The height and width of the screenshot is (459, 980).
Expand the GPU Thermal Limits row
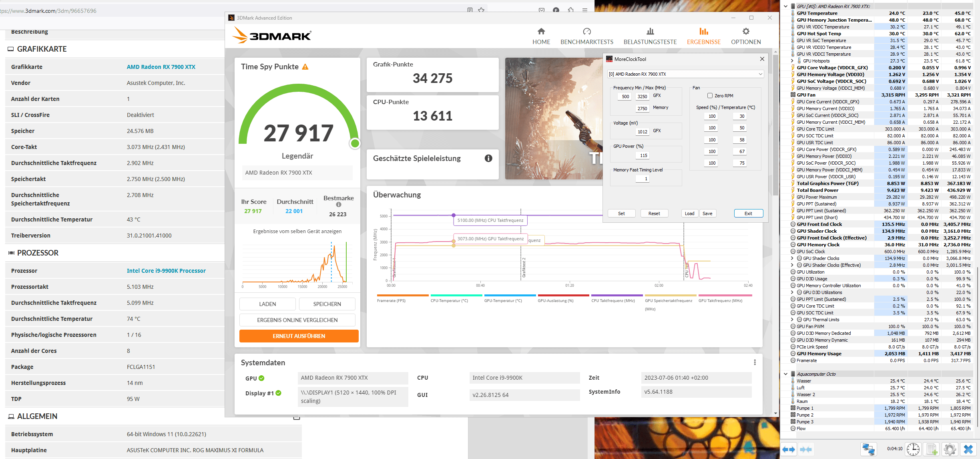tap(792, 320)
